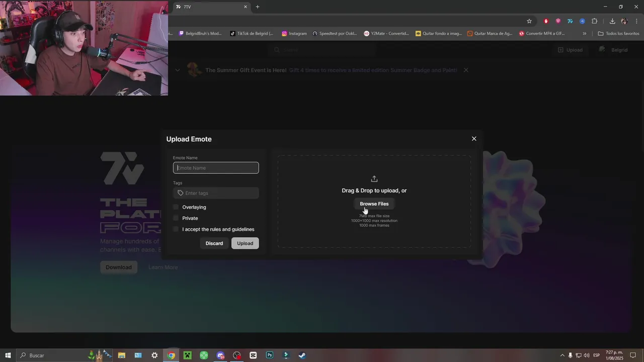Click the Emote Name input field
This screenshot has height=362, width=644.
coord(216,168)
